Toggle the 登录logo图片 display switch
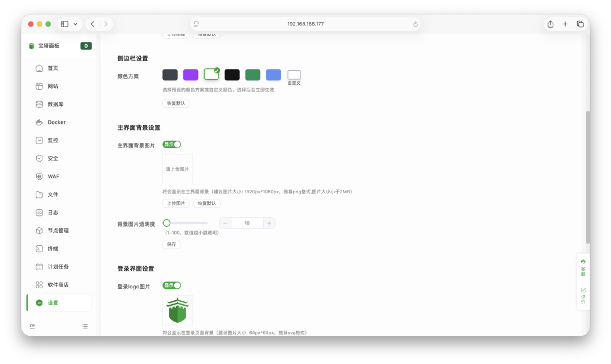Viewport: 611px width, 364px height. pos(172,285)
